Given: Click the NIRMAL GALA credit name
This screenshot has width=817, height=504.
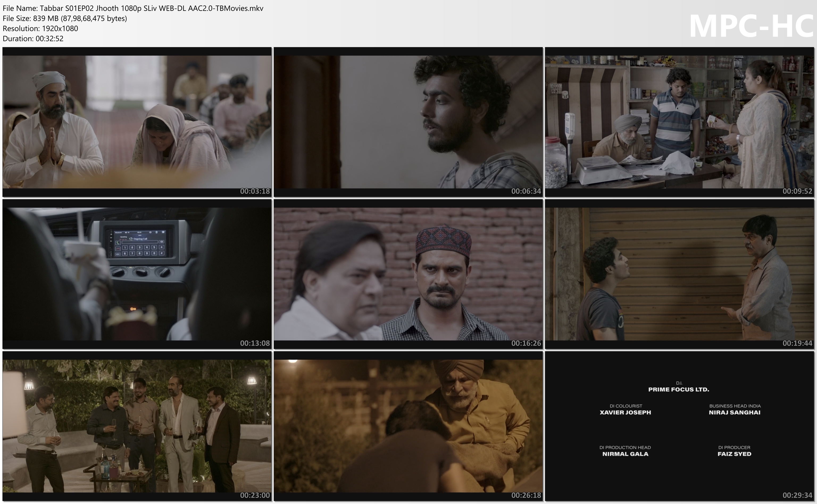Looking at the screenshot, I should [x=625, y=454].
